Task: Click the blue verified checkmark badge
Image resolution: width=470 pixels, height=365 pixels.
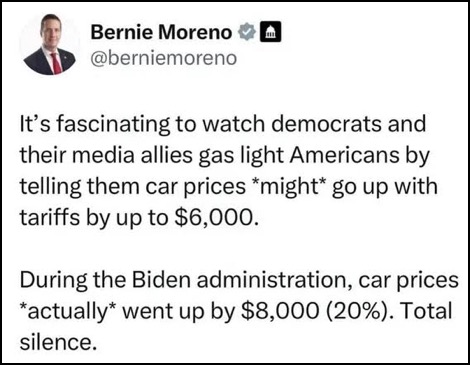Action: (x=247, y=32)
